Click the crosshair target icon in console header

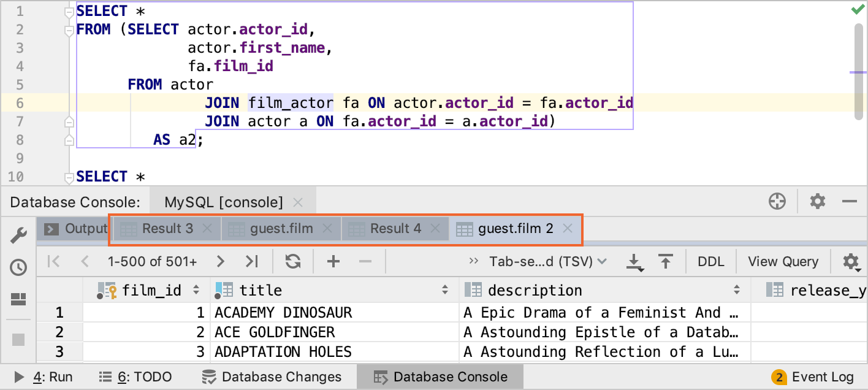(x=777, y=202)
